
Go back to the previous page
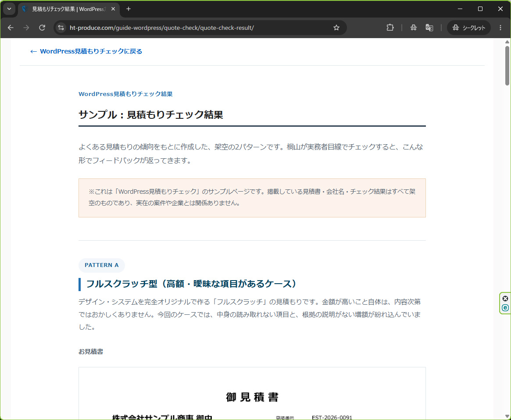[11, 28]
